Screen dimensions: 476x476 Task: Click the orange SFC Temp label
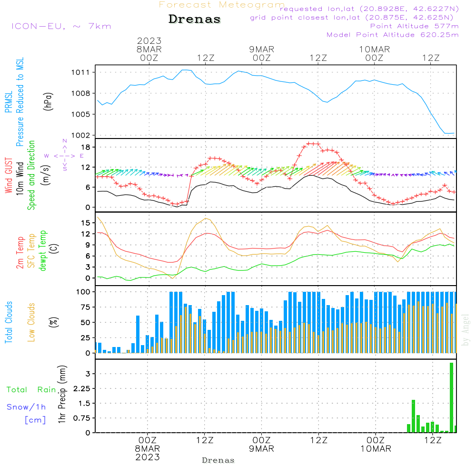(x=32, y=251)
